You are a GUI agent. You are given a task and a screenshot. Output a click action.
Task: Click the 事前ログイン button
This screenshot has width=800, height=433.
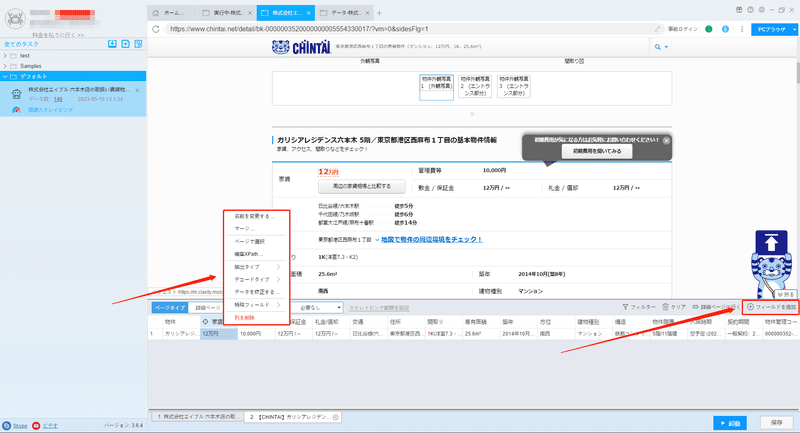point(683,29)
